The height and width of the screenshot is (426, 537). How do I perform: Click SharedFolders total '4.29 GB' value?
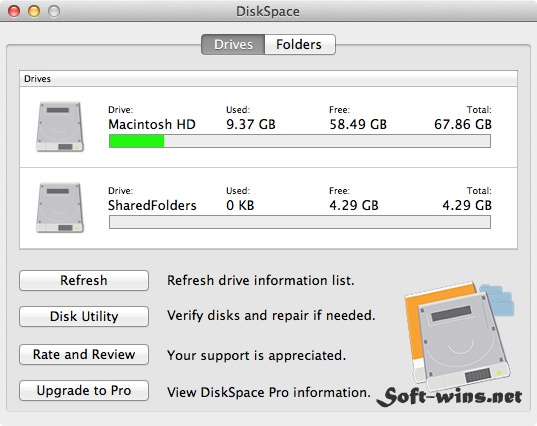pos(467,205)
